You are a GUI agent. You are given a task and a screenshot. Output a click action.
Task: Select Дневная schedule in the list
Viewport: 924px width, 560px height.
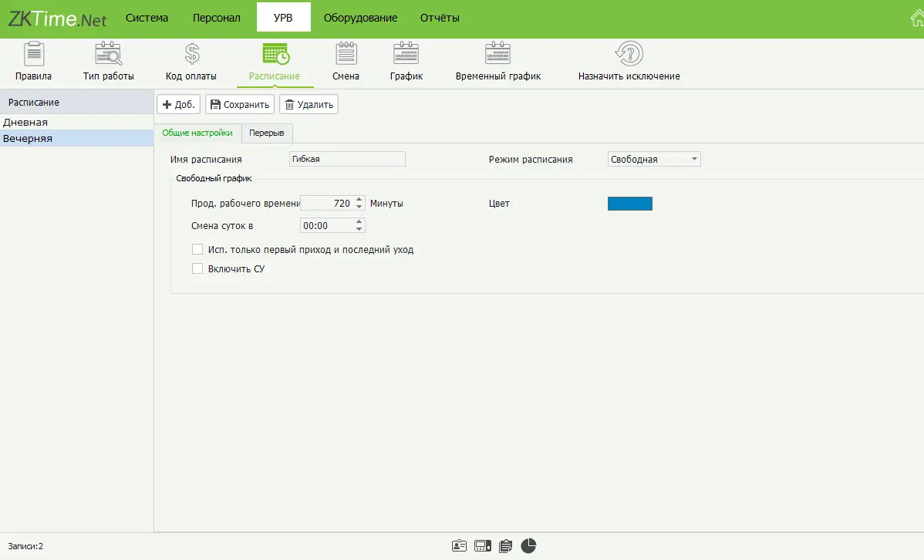tap(25, 122)
